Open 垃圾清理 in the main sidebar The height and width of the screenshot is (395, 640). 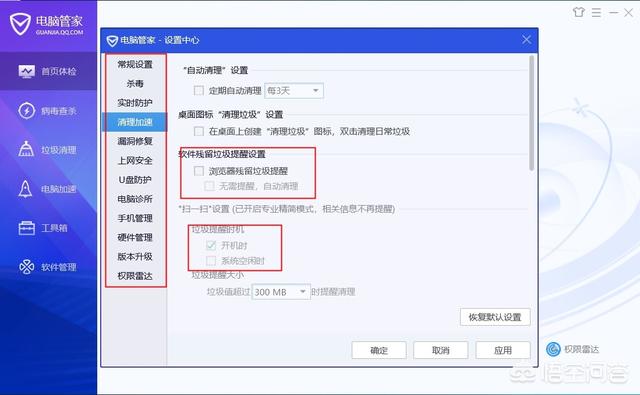coord(48,150)
